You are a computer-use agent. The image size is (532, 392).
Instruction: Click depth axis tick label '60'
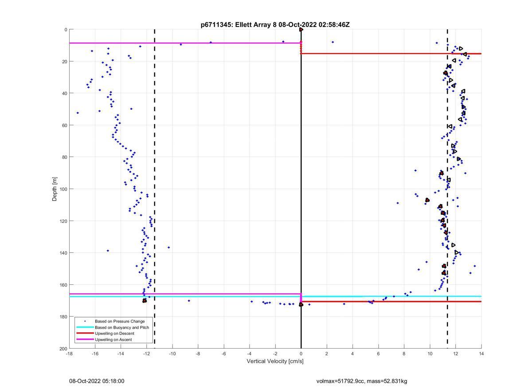pyautogui.click(x=64, y=125)
